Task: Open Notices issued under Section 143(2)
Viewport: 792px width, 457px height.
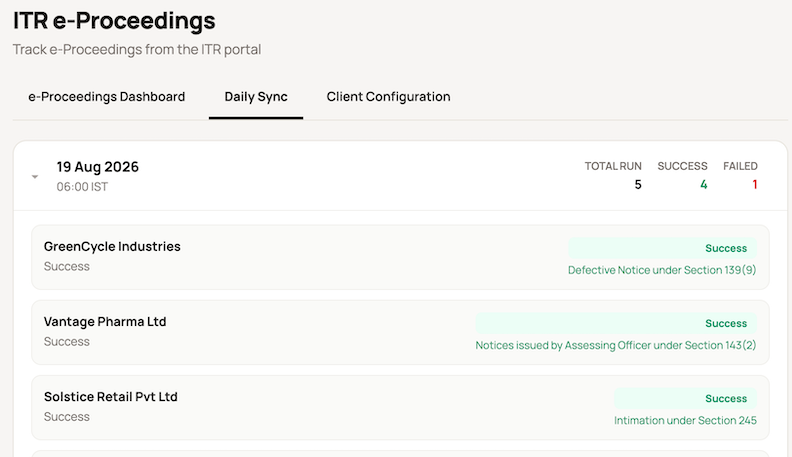Action: (x=616, y=345)
